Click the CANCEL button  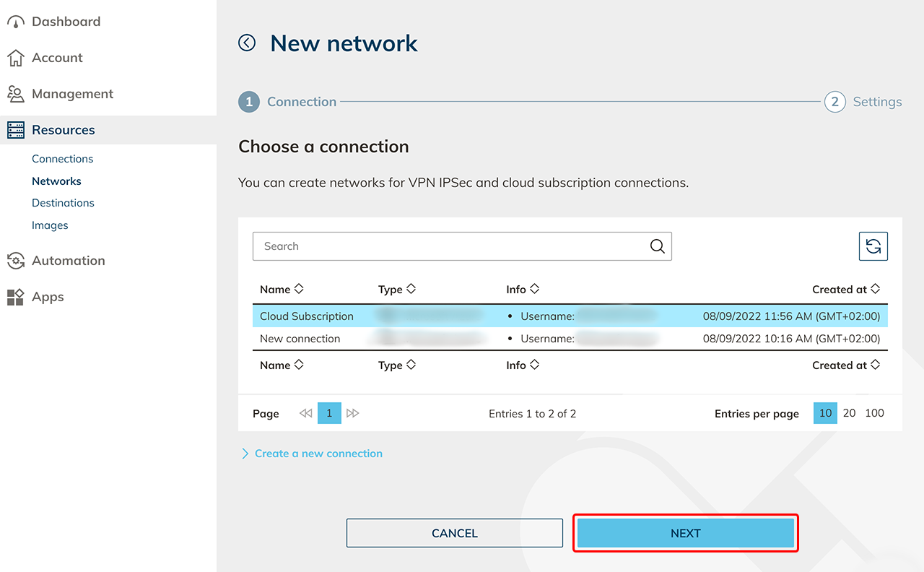(x=455, y=533)
